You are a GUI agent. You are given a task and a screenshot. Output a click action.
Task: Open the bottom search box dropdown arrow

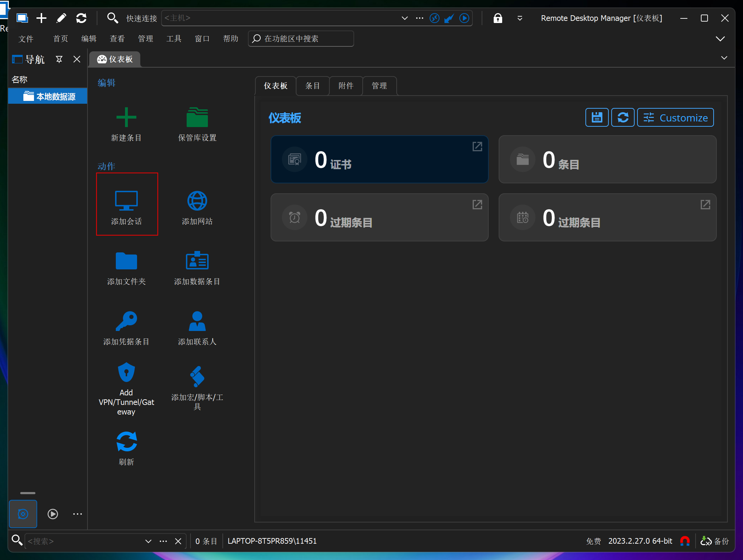click(x=148, y=541)
